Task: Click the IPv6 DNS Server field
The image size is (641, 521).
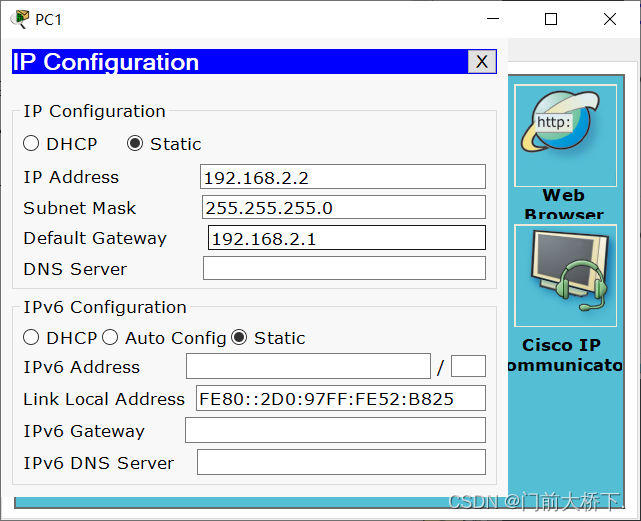Action: pos(341,462)
